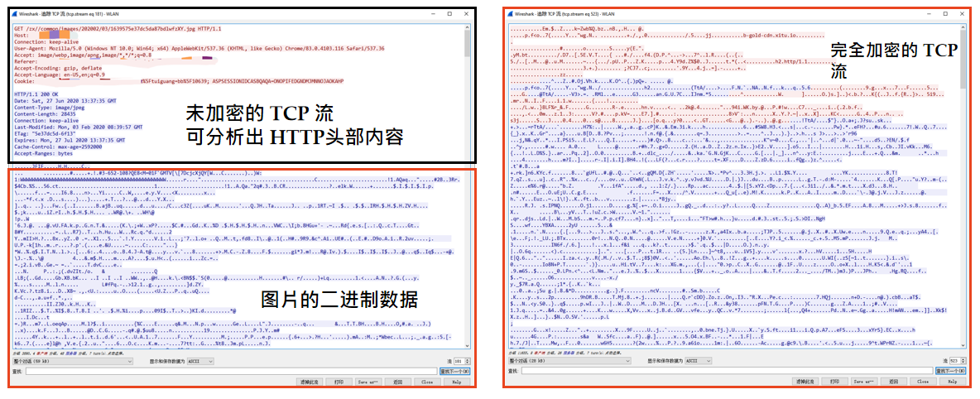Click the stream number stepper showing 523
The height and width of the screenshot is (399, 980).
[x=958, y=361]
